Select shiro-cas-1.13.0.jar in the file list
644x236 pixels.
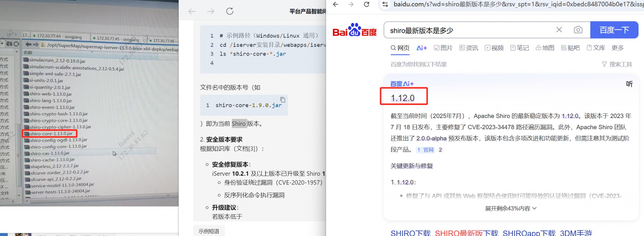click(x=50, y=153)
